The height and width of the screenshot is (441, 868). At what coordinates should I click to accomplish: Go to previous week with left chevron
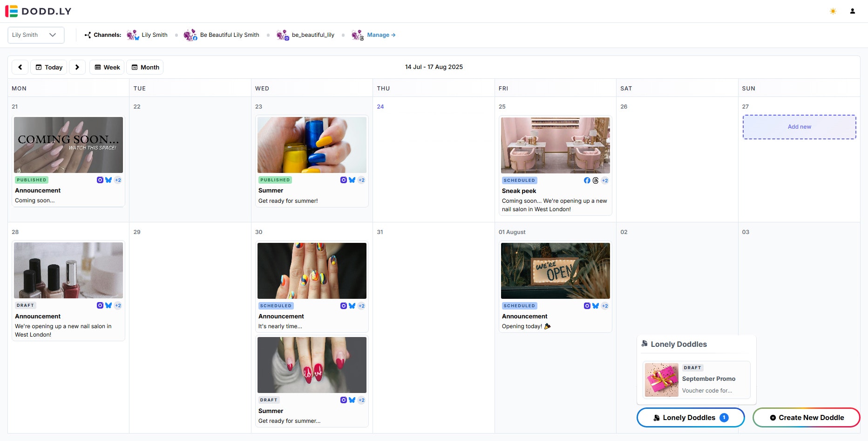point(20,67)
